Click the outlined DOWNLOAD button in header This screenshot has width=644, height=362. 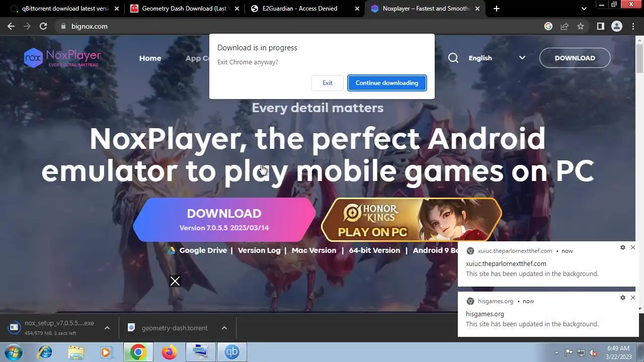pyautogui.click(x=575, y=58)
